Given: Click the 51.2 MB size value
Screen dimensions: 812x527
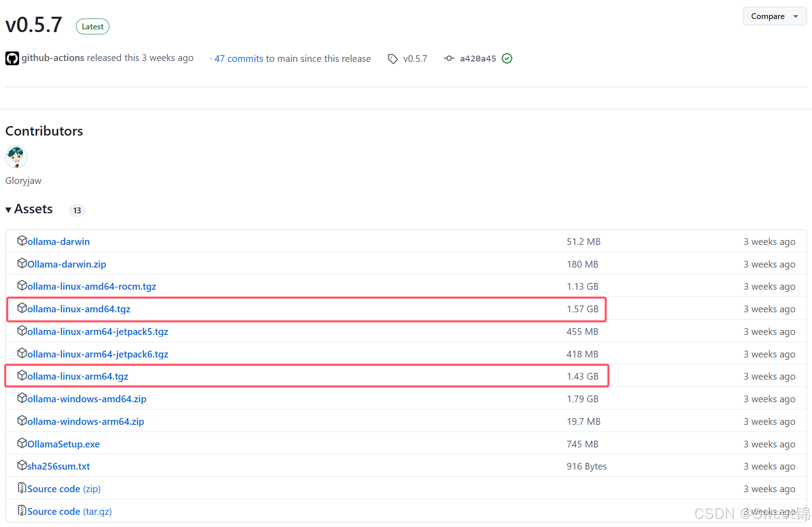Looking at the screenshot, I should click(x=583, y=242).
